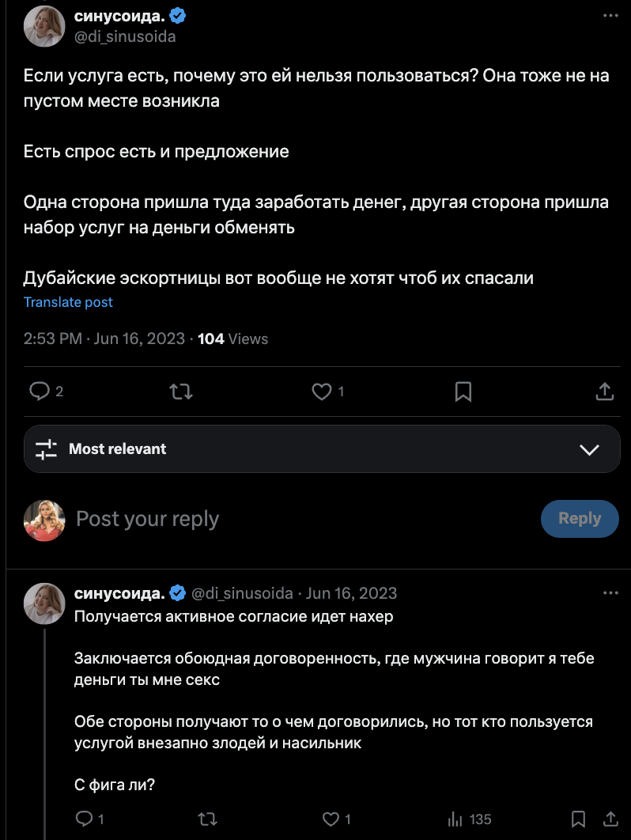Click the reply icon on main post
The height and width of the screenshot is (840, 631).
[x=40, y=392]
